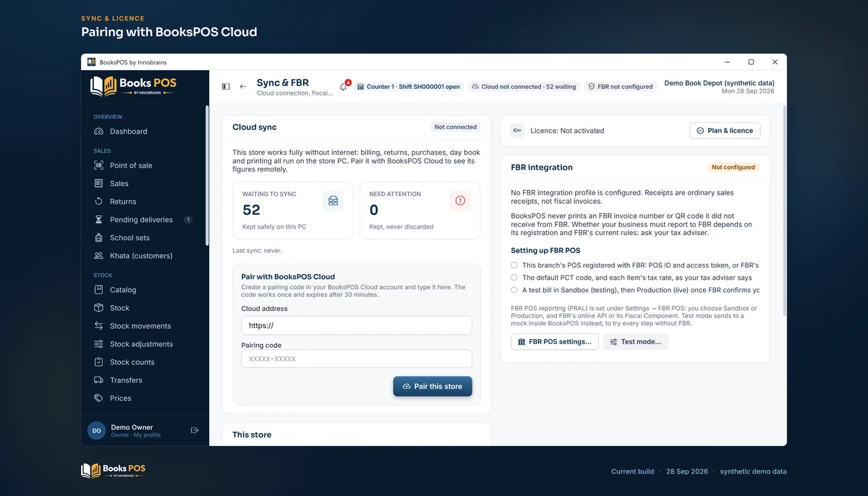
Task: Select the Sales receipt icon
Action: (x=98, y=184)
